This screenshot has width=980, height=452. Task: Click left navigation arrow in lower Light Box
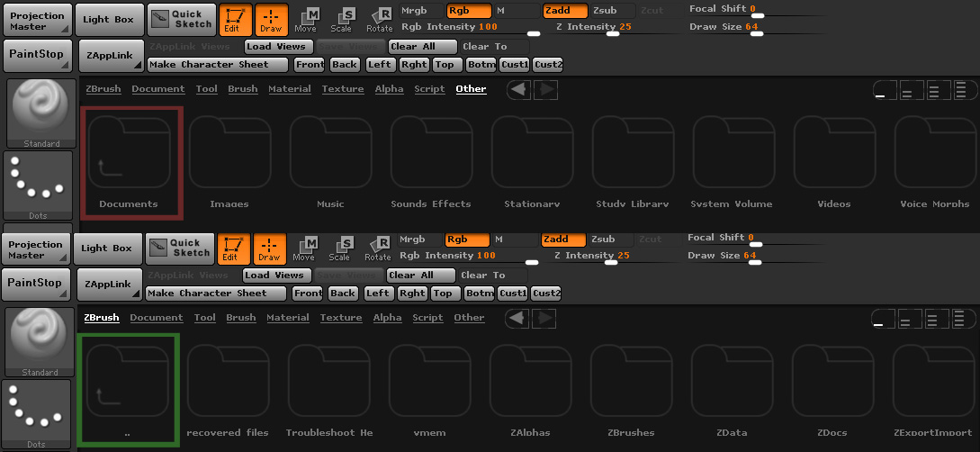pyautogui.click(x=517, y=319)
